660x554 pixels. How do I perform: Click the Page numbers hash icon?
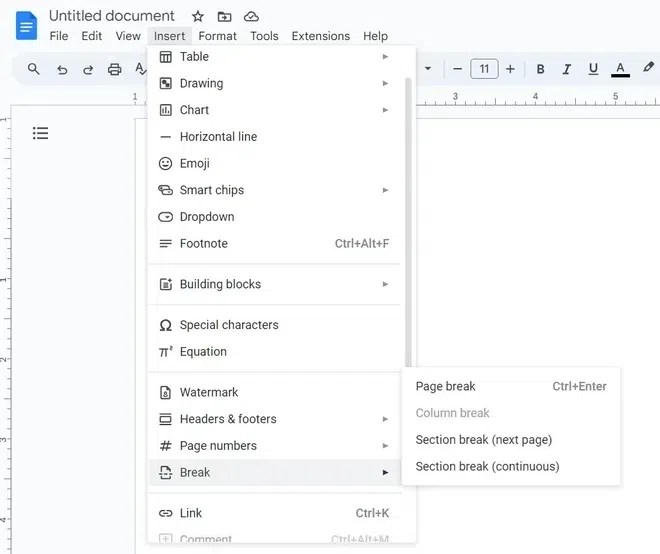[165, 446]
